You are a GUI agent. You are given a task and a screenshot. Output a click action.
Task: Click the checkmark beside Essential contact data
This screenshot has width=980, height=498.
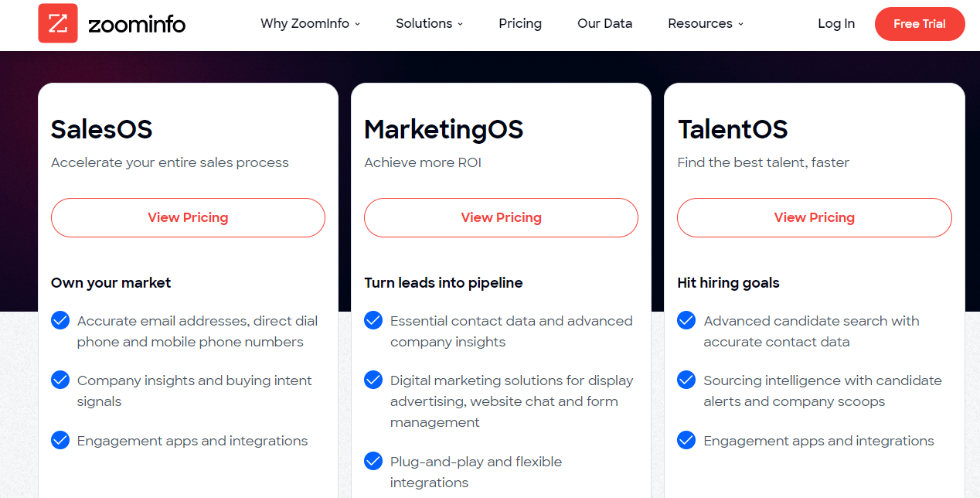(x=373, y=320)
